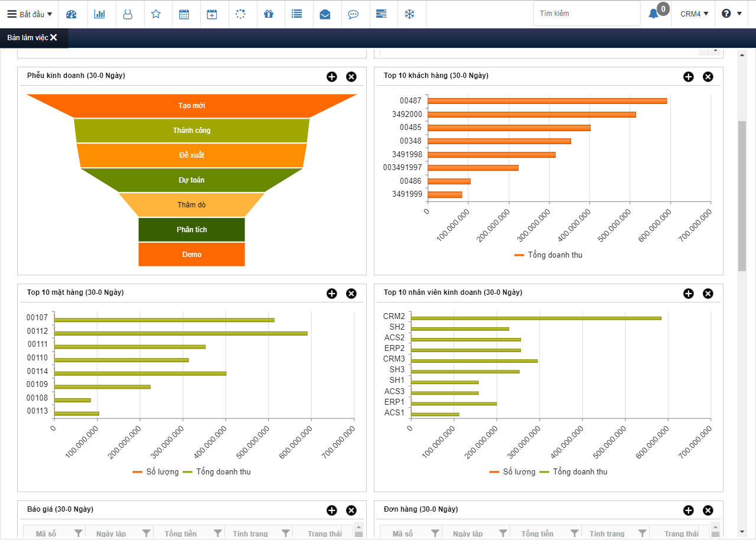
Task: Toggle Số lượng legend in mặt hàng chart
Action: coord(155,472)
